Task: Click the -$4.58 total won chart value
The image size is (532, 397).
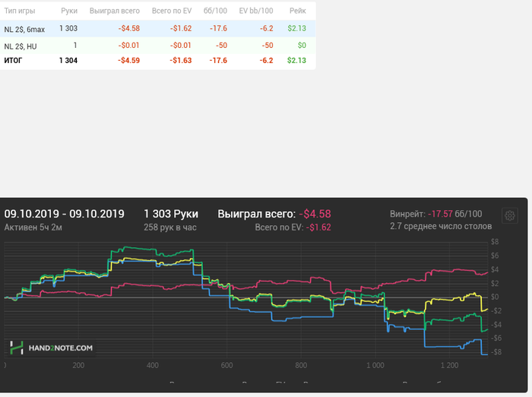Action: pos(315,214)
